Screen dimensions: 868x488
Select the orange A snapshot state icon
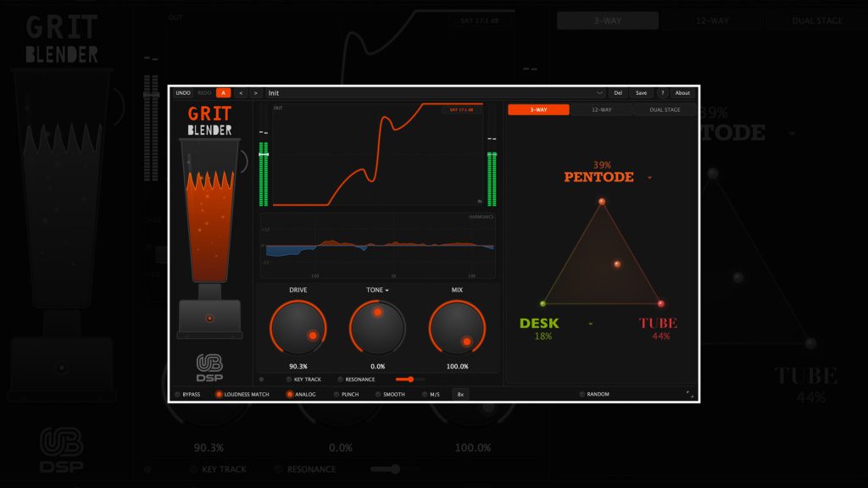click(x=221, y=93)
